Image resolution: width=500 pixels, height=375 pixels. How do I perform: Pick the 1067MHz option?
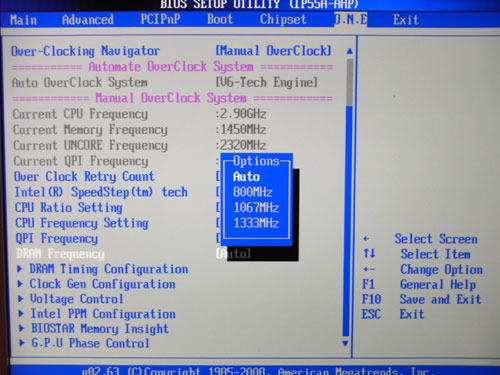click(256, 208)
